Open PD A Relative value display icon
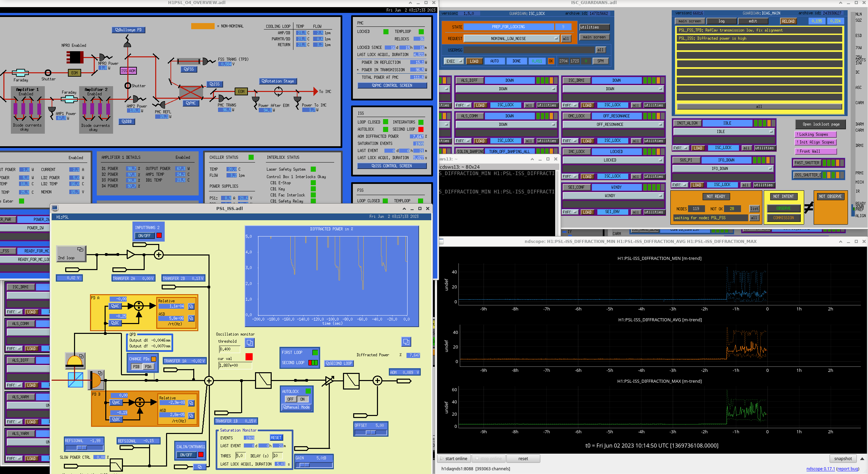This screenshot has height=474, width=868. click(191, 306)
